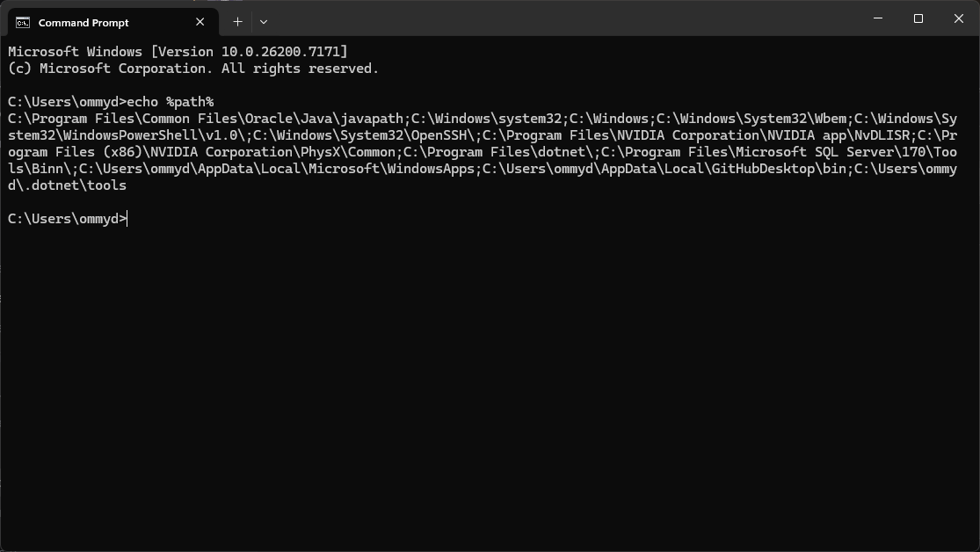The image size is (980, 552).
Task: Click the Microsoft Corporation copyright line
Action: coord(193,69)
